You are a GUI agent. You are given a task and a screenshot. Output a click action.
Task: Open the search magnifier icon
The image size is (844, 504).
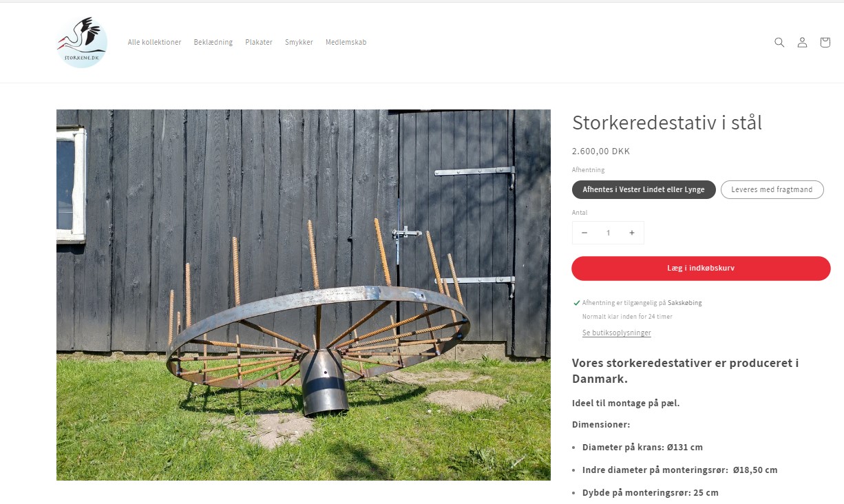779,42
